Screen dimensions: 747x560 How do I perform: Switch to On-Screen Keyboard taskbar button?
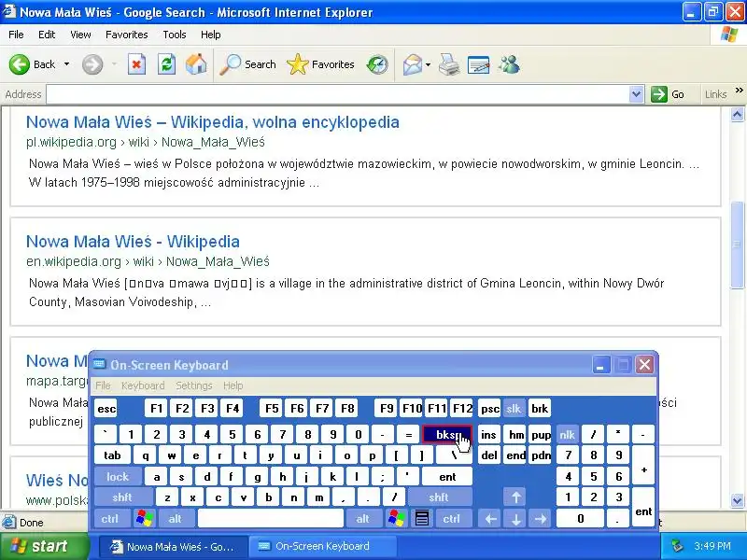[x=323, y=546]
